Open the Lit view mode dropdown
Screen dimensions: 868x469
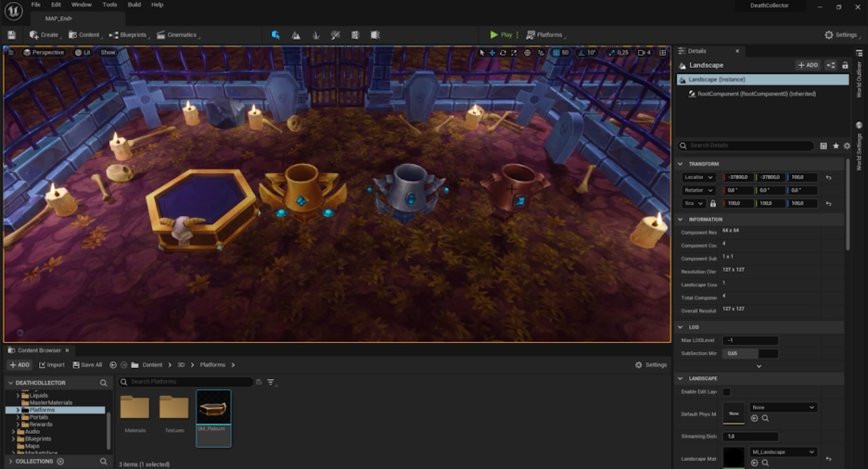tap(83, 53)
